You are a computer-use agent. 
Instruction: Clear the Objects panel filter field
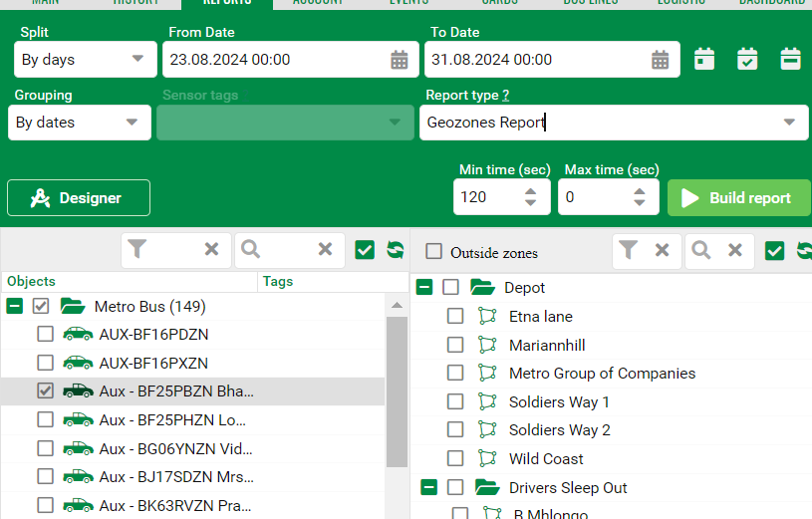point(211,250)
